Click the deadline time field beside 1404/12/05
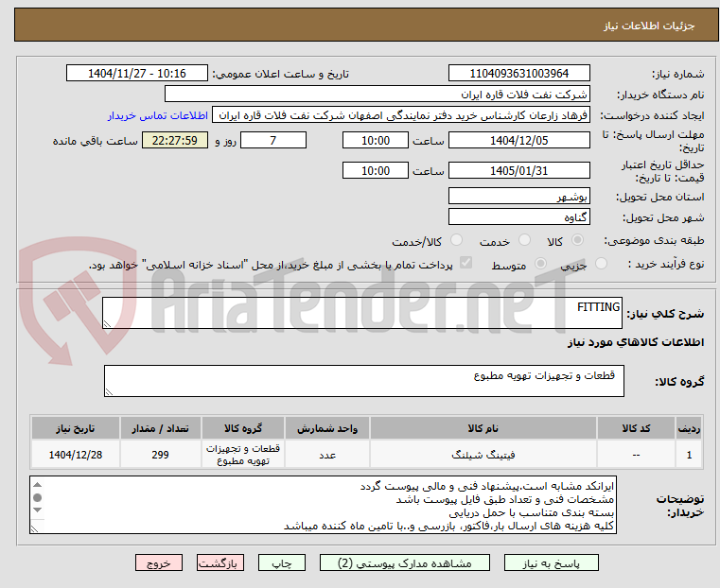 (376, 140)
